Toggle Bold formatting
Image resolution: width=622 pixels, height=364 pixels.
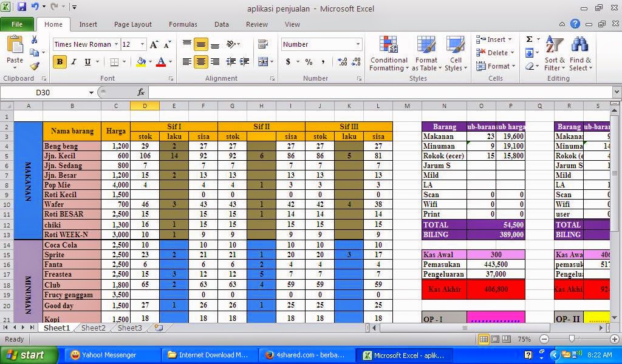coord(60,62)
